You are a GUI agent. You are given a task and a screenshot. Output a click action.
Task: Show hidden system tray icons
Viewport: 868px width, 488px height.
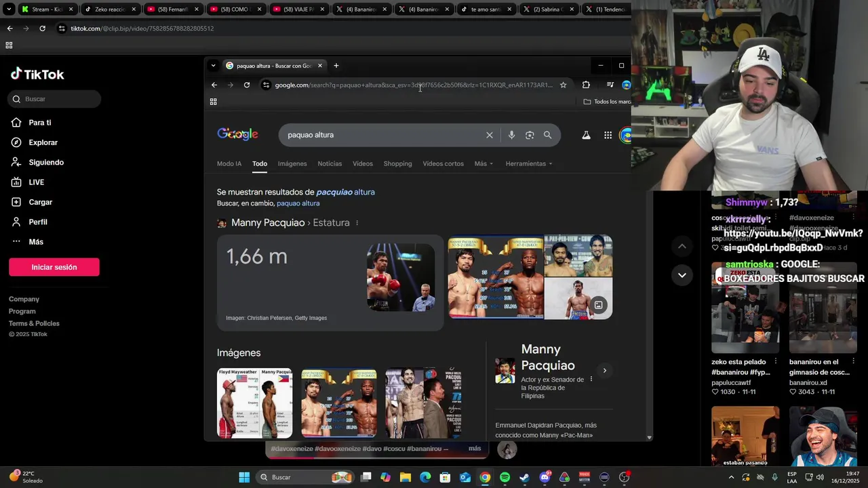tap(731, 477)
